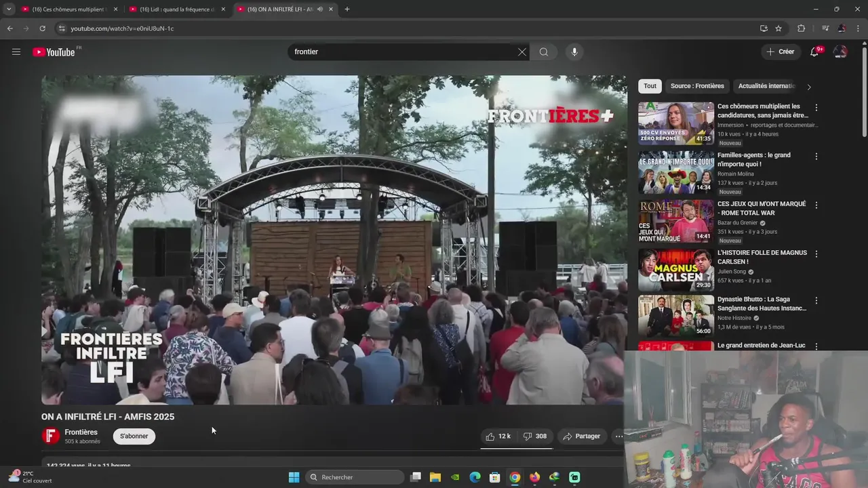Viewport: 868px width, 488px height.
Task: Open Microsoft Edge from the taskbar
Action: [x=475, y=477]
